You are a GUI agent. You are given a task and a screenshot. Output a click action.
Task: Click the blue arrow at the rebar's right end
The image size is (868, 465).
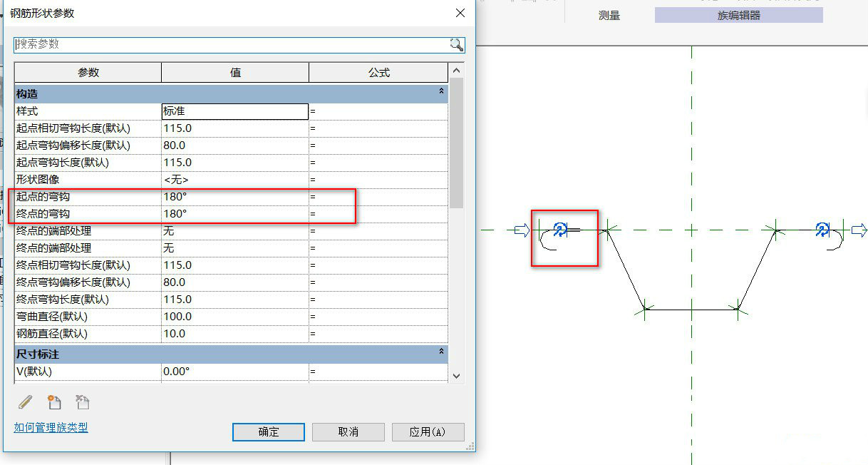tap(859, 230)
